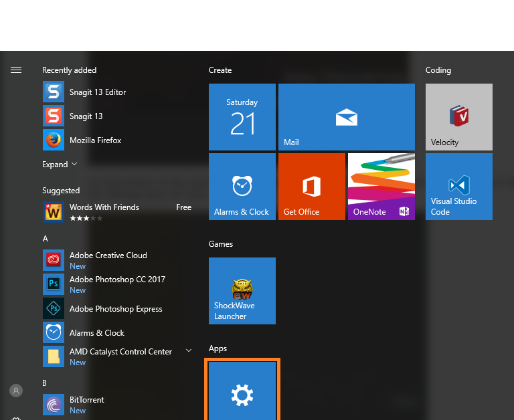Click the Get Office tile
Image resolution: width=514 pixels, height=420 pixels.
[312, 187]
